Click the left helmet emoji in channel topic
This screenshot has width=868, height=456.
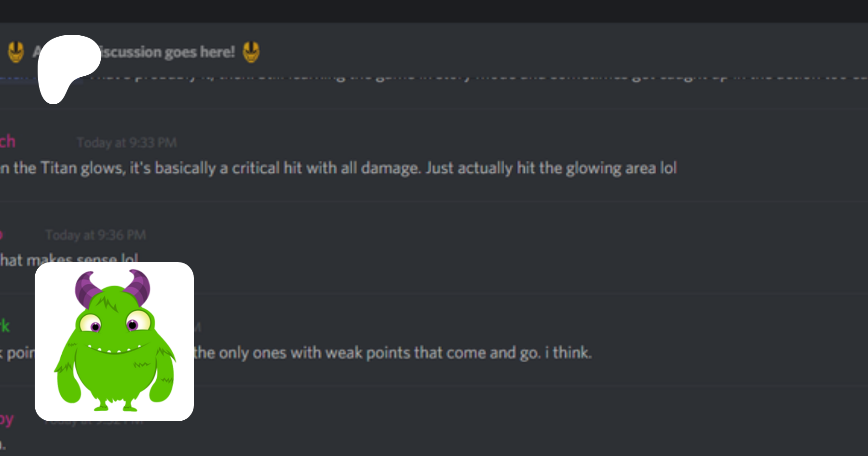[16, 52]
